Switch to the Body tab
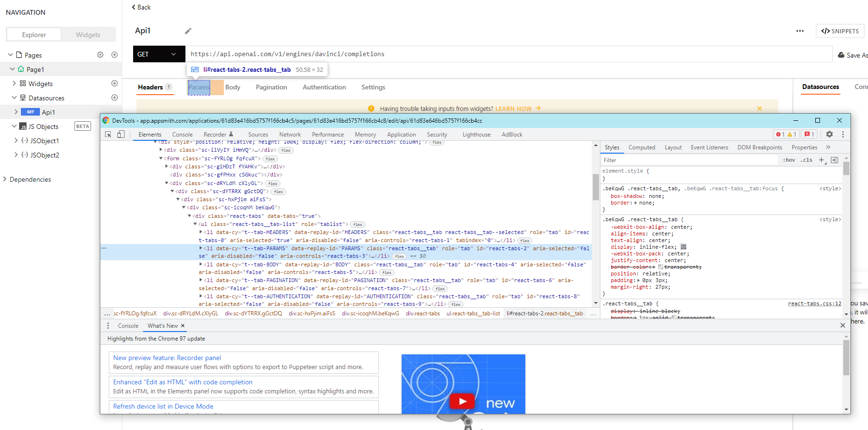Image resolution: width=868 pixels, height=430 pixels. (x=232, y=88)
